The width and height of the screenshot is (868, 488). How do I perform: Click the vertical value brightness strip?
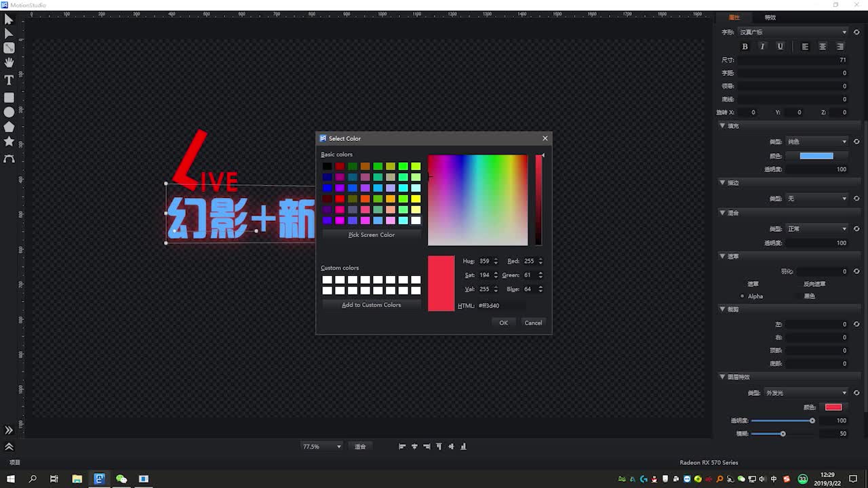(x=538, y=200)
